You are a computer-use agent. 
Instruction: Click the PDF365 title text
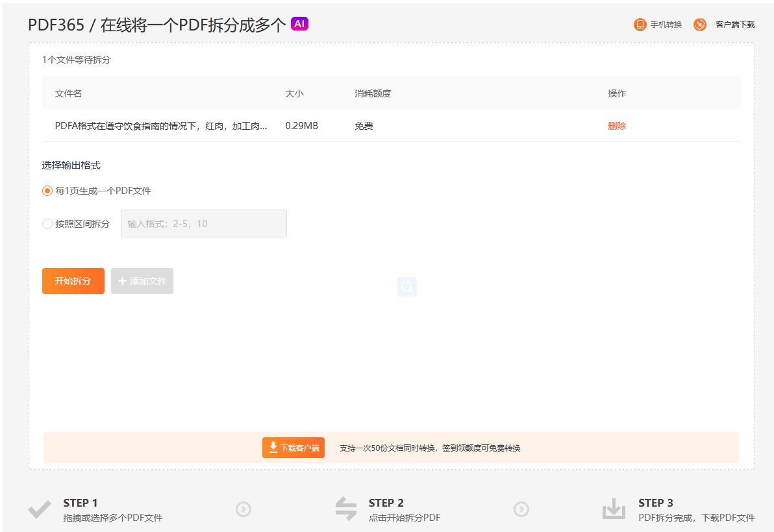[x=56, y=25]
